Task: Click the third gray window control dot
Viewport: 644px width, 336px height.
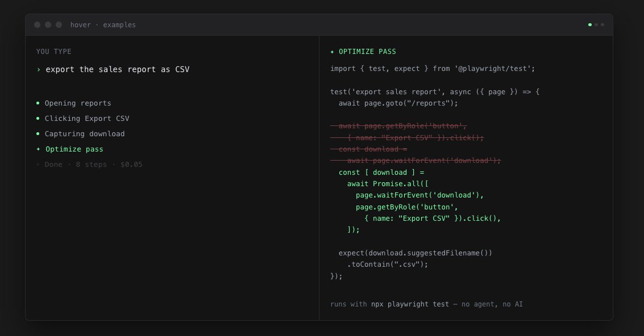Action: [59, 24]
